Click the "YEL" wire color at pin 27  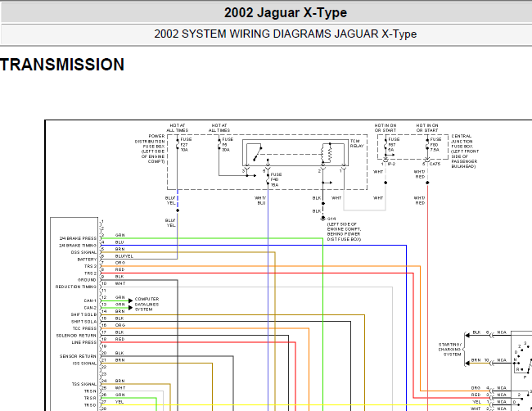click(119, 402)
